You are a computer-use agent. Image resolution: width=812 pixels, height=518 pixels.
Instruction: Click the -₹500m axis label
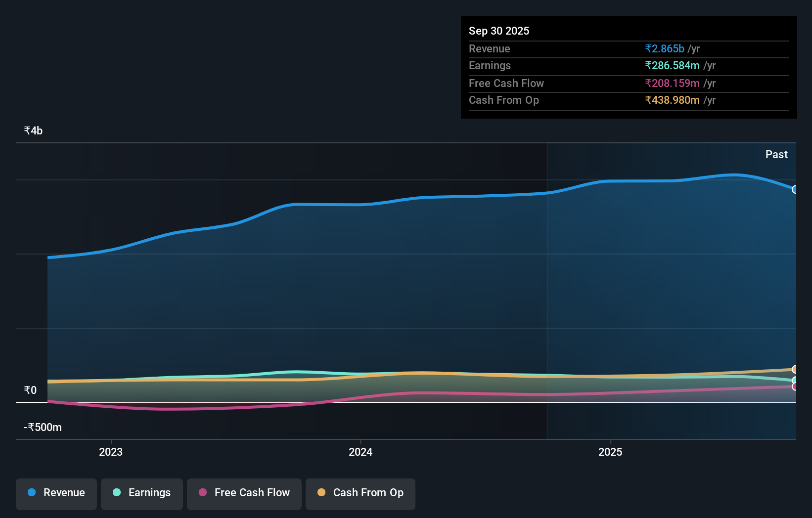click(x=42, y=427)
